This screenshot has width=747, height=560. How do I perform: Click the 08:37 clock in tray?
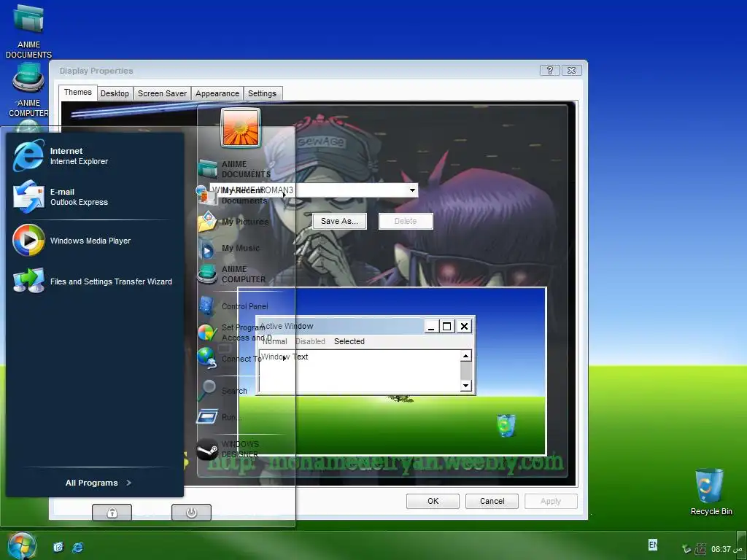(721, 549)
